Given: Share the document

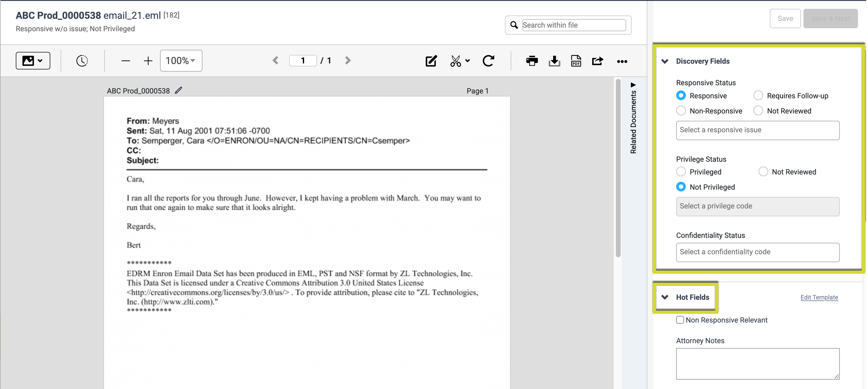Looking at the screenshot, I should click(597, 61).
